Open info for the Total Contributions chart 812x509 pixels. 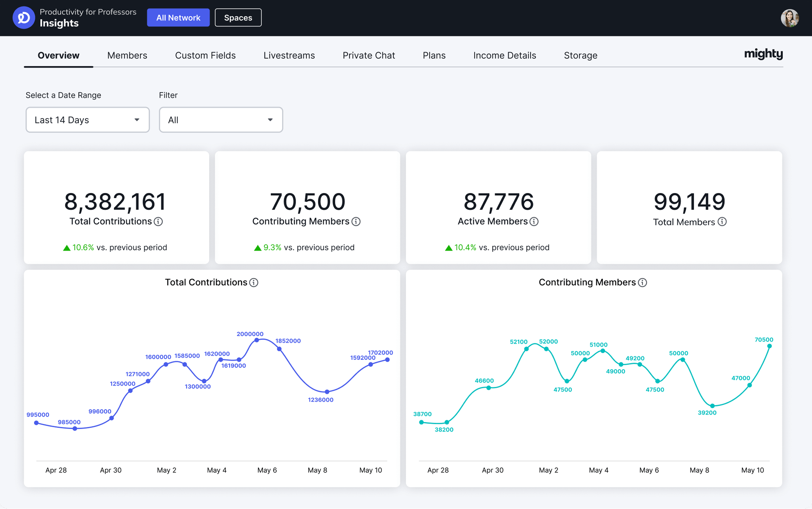point(253,282)
